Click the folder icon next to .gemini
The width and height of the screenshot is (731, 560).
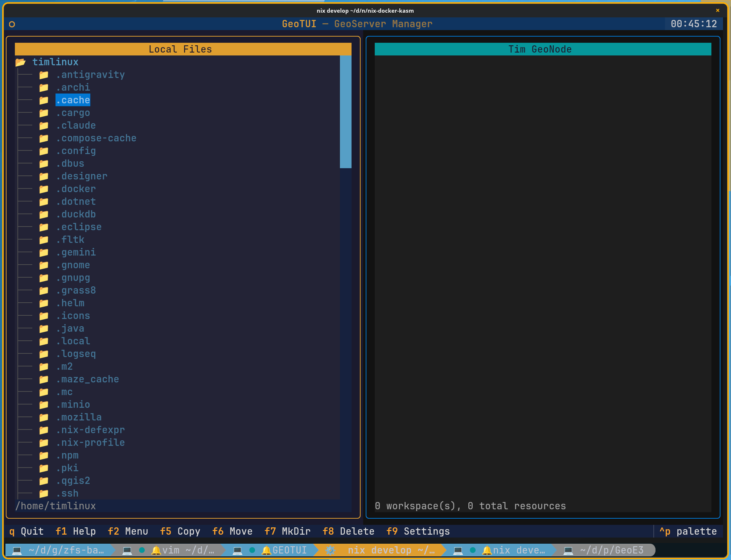pyautogui.click(x=44, y=252)
